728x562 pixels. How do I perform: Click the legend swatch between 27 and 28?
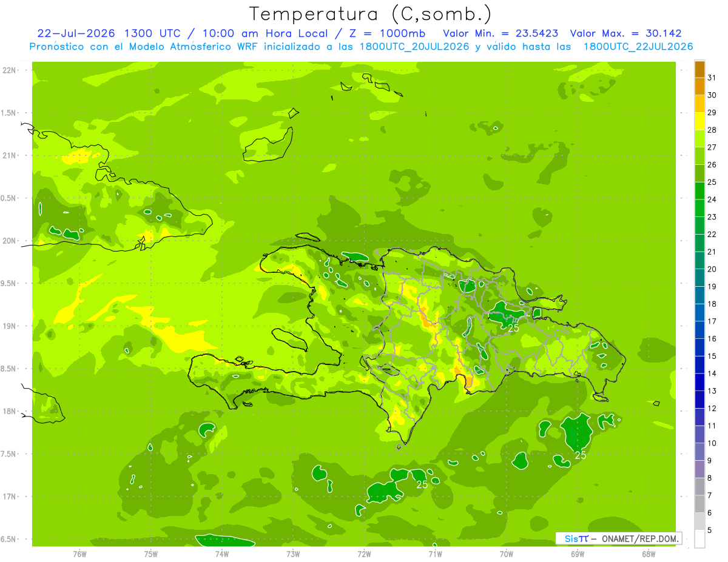pos(699,139)
